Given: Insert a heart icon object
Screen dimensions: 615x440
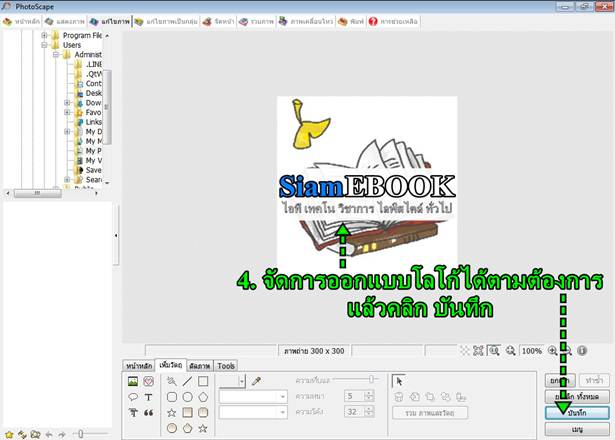Looking at the screenshot, I should [x=148, y=381].
